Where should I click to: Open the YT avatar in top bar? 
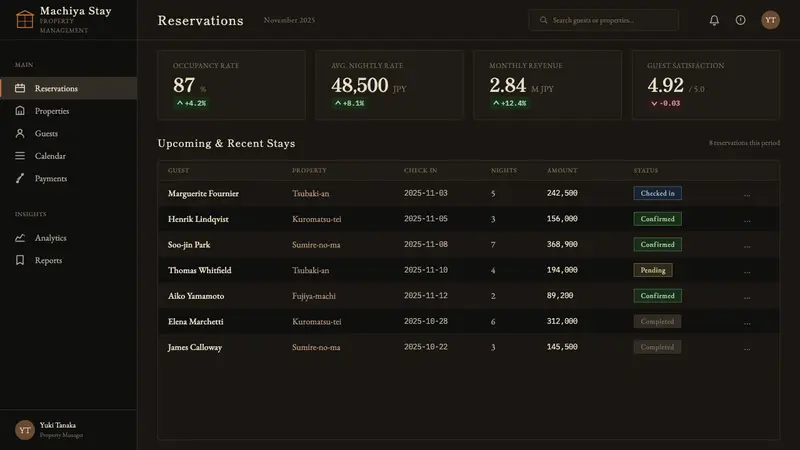click(770, 20)
